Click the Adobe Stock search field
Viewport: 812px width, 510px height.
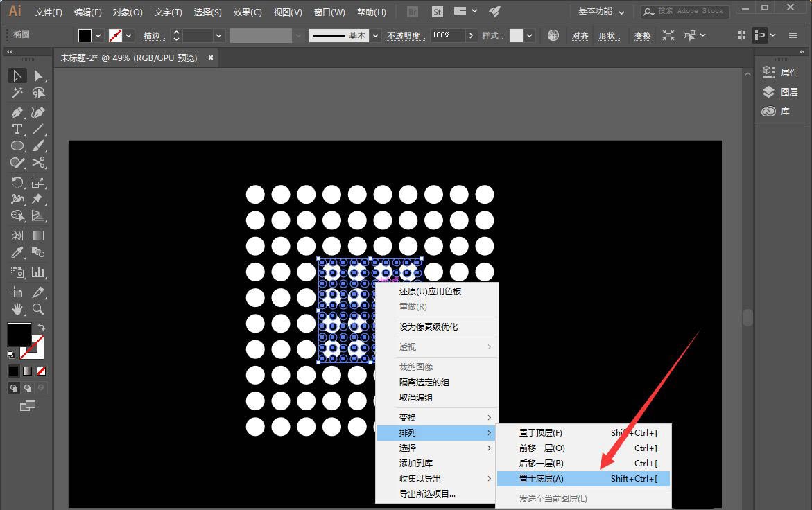[x=683, y=11]
